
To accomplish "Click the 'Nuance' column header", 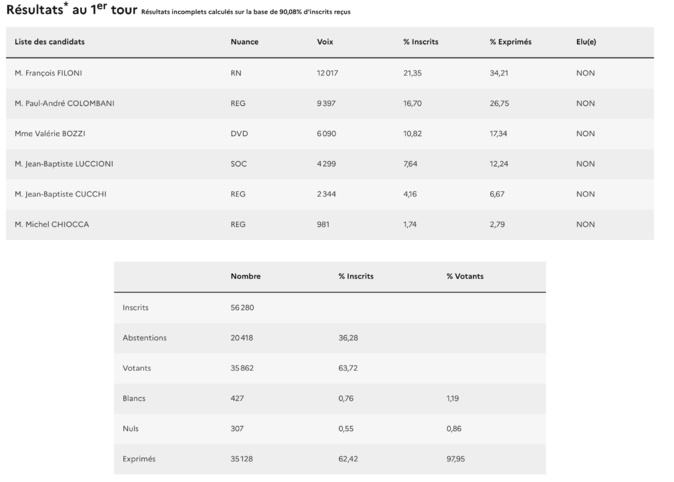I will coord(245,42).
